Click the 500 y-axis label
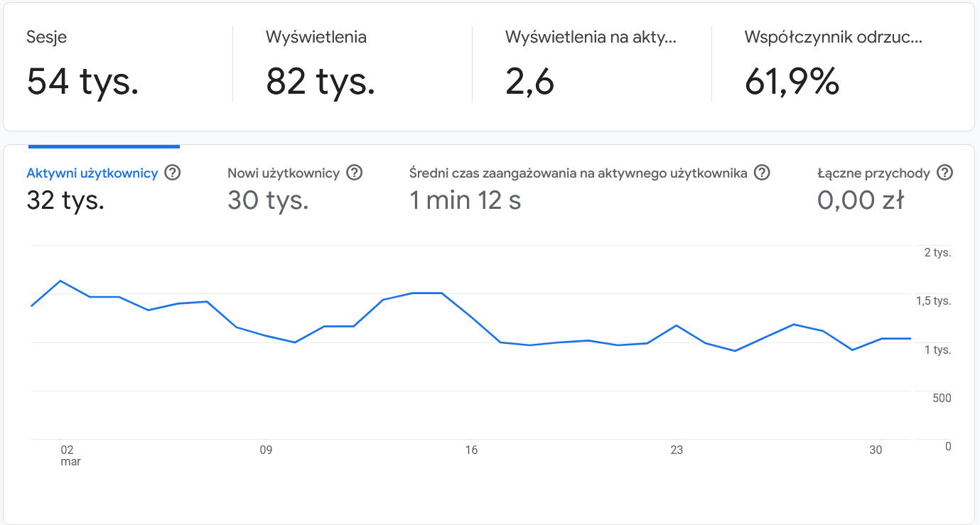Image resolution: width=980 pixels, height=525 pixels. (x=942, y=398)
